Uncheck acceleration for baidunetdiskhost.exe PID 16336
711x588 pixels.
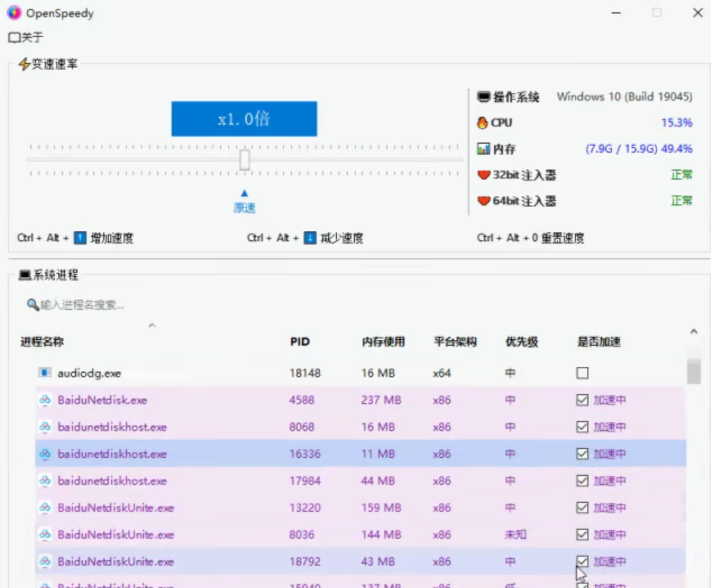(x=582, y=454)
